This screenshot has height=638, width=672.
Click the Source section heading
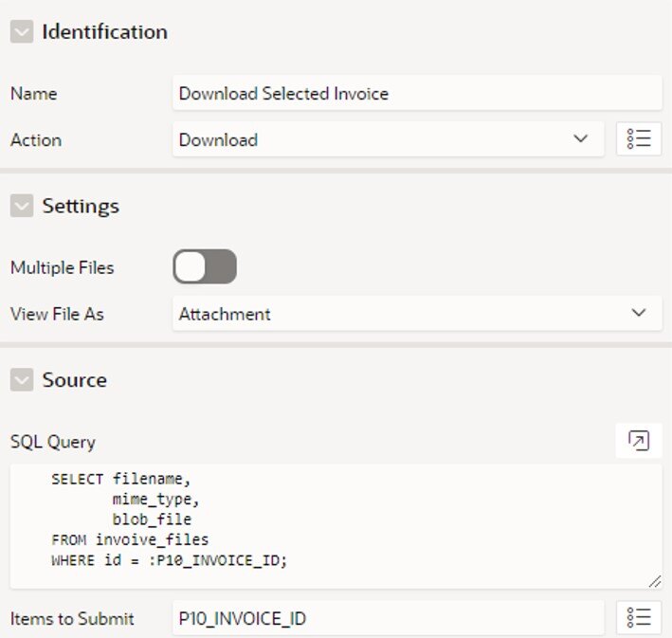point(75,380)
